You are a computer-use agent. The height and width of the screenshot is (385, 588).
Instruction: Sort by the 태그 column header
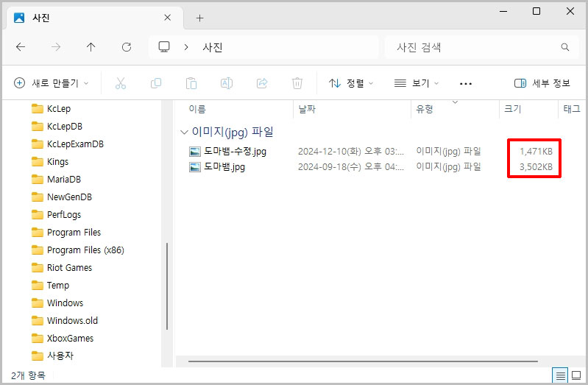pyautogui.click(x=572, y=109)
